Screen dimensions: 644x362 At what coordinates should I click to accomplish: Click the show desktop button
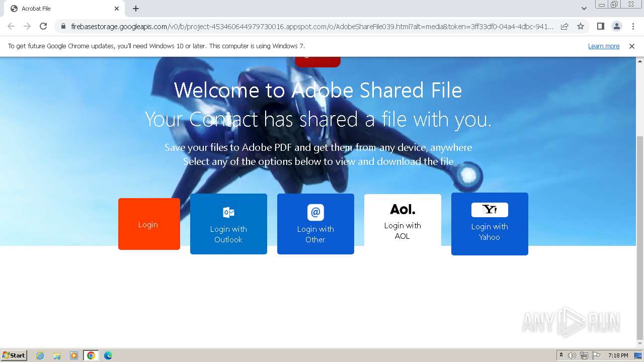pyautogui.click(x=638, y=355)
